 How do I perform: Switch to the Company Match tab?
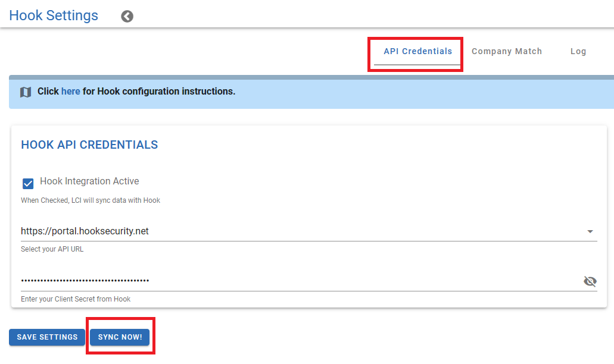pos(507,52)
